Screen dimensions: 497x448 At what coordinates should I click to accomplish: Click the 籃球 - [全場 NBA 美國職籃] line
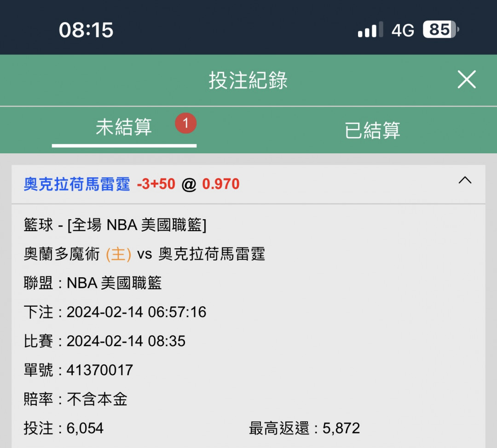point(115,225)
